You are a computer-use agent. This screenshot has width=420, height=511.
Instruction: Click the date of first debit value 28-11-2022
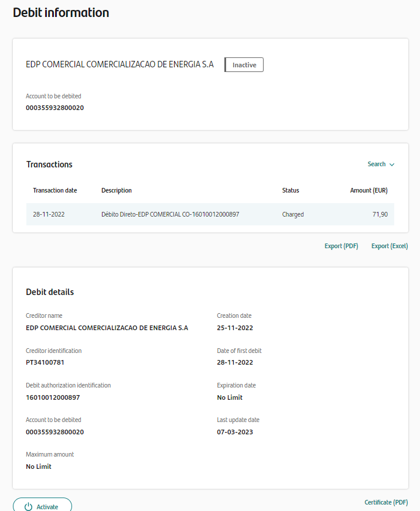click(x=235, y=362)
